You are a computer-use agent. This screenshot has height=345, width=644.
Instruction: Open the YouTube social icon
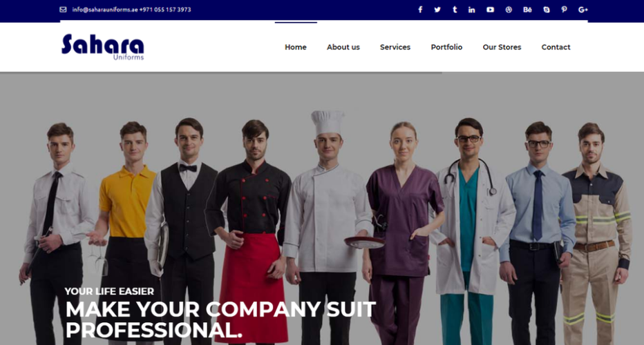tap(491, 10)
